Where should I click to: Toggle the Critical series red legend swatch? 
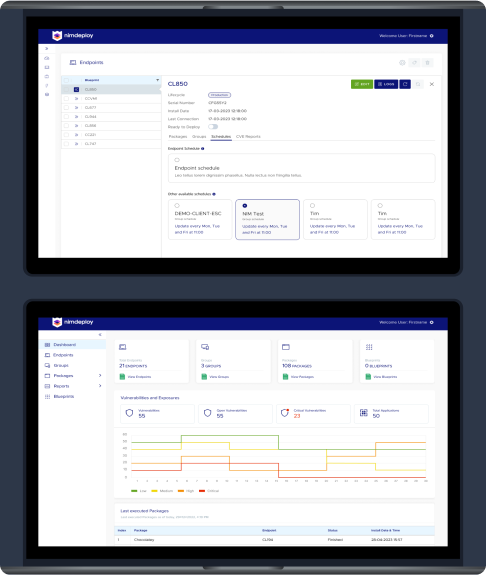coord(202,491)
